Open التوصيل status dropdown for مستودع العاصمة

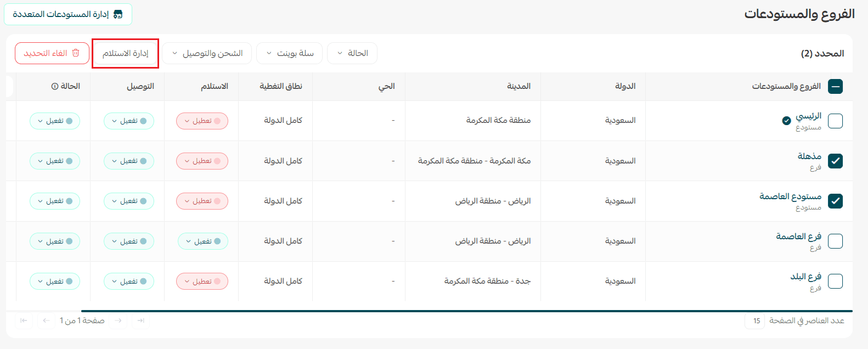pos(129,201)
